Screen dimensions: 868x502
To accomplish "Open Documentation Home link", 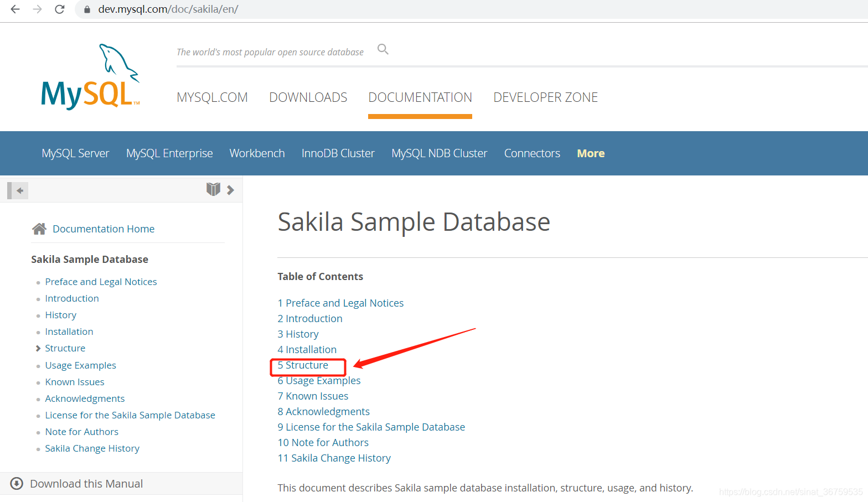I will tap(104, 229).
